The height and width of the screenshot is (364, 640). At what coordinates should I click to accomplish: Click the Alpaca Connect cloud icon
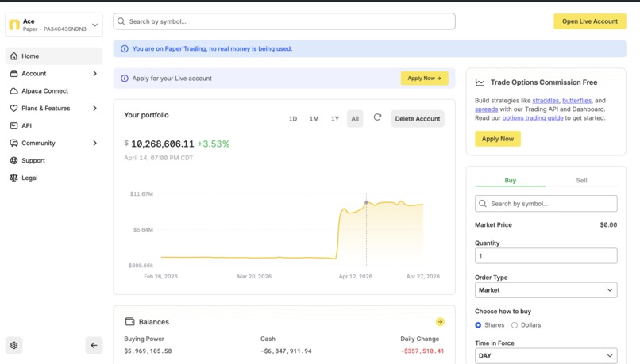tap(13, 91)
